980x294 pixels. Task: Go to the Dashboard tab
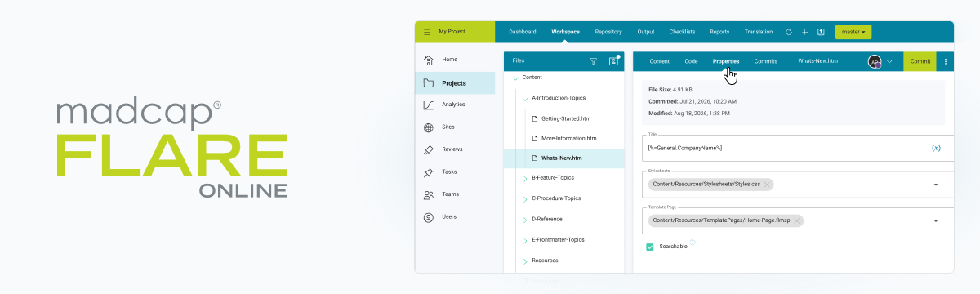pyautogui.click(x=523, y=32)
